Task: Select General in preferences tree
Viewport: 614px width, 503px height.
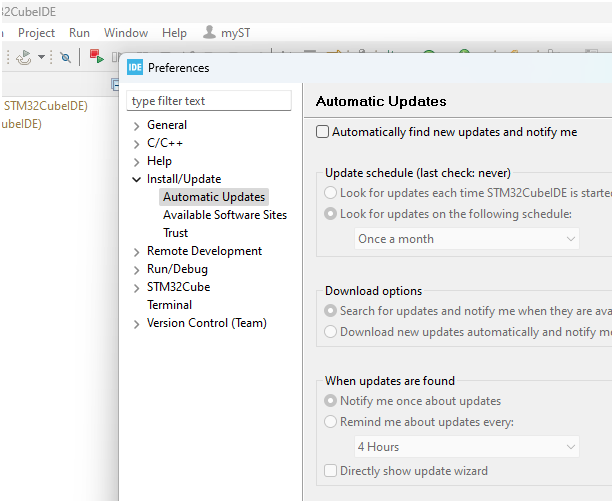Action: (167, 125)
